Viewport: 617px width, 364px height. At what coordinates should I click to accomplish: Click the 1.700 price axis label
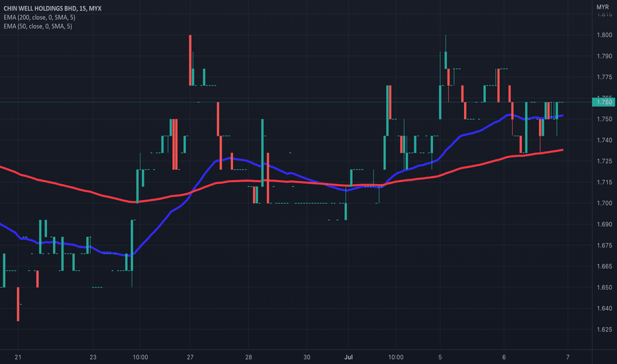(604, 203)
